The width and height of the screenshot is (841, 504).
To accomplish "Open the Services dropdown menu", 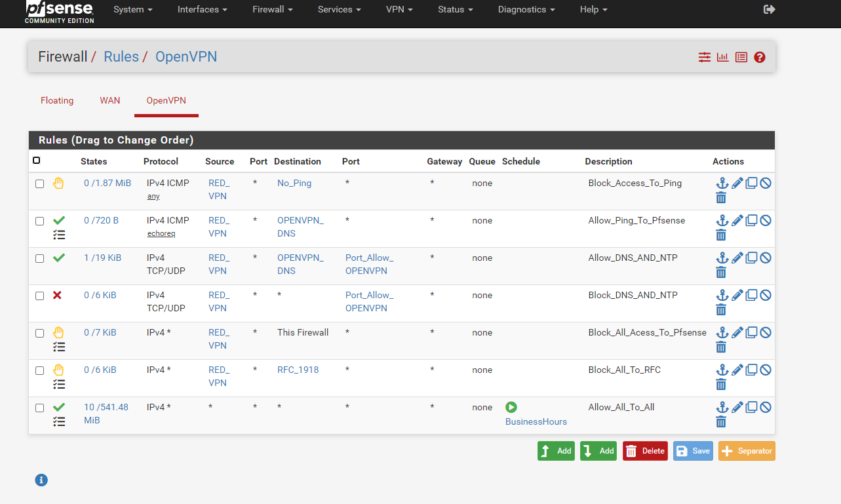I will point(340,9).
